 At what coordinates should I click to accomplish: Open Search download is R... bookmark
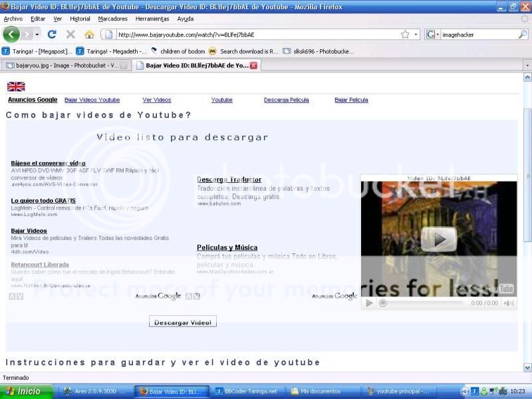pyautogui.click(x=243, y=51)
